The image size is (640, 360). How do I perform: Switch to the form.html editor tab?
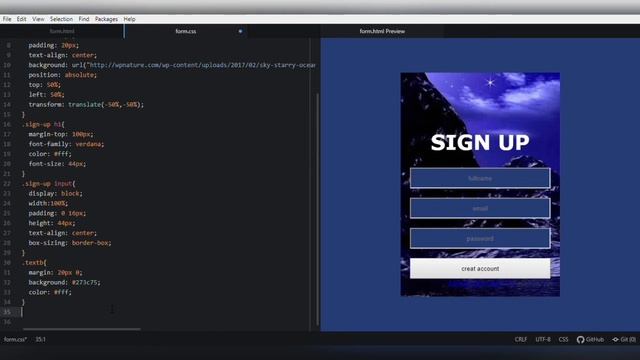(x=62, y=31)
